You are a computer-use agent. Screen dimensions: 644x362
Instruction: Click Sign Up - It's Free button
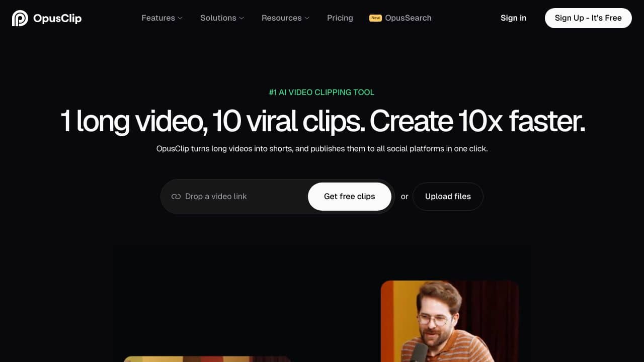(588, 18)
